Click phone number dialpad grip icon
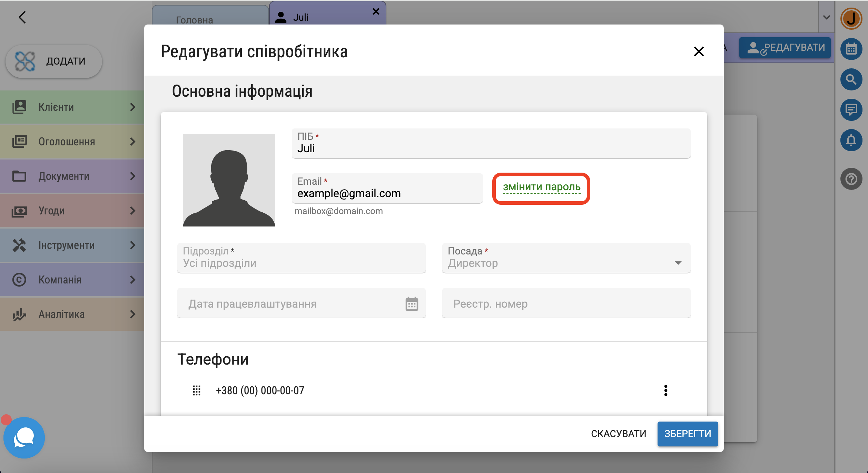Screen dimensions: 868x473 pyautogui.click(x=197, y=390)
